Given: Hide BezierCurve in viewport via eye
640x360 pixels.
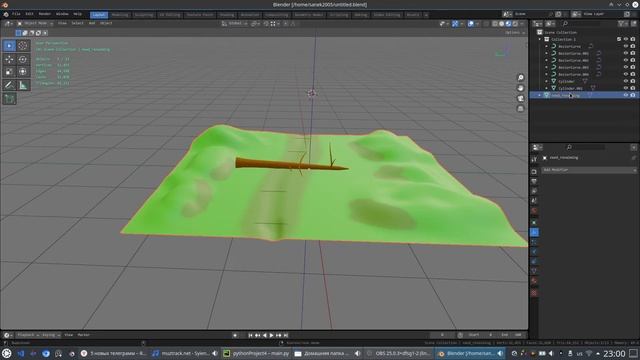Looking at the screenshot, I should pyautogui.click(x=626, y=47).
